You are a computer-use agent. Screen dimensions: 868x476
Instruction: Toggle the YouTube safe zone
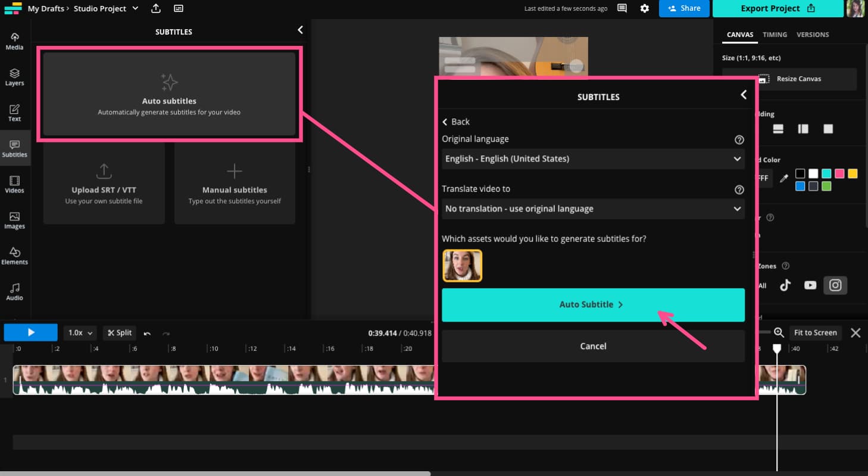pyautogui.click(x=810, y=285)
